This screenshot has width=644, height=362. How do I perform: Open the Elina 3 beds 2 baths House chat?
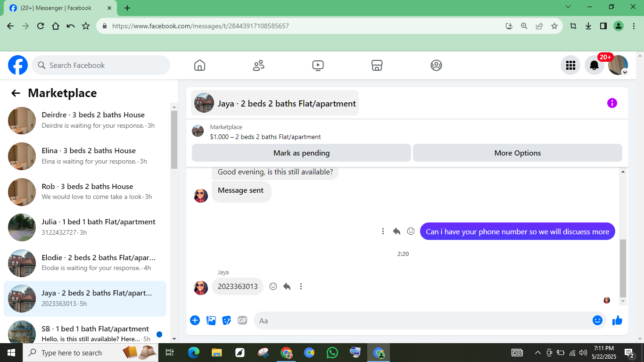(85, 156)
